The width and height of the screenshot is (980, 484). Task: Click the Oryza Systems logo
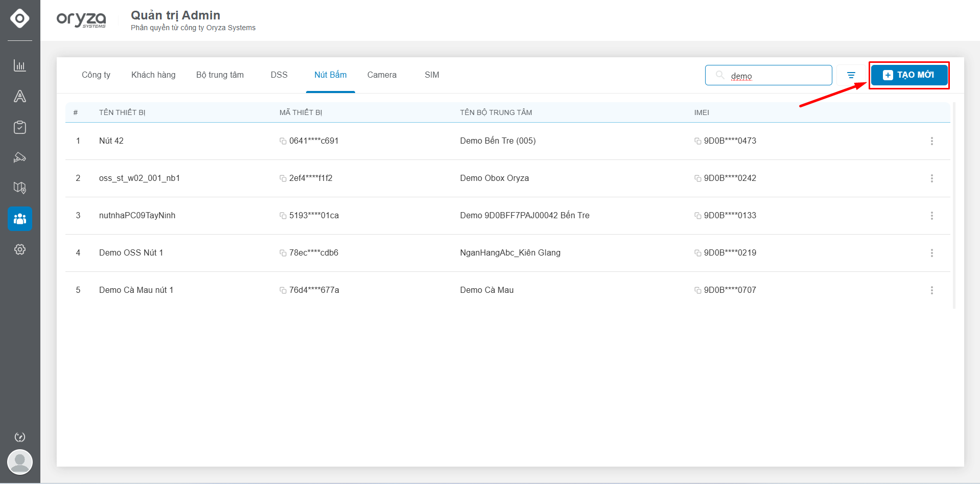(81, 19)
